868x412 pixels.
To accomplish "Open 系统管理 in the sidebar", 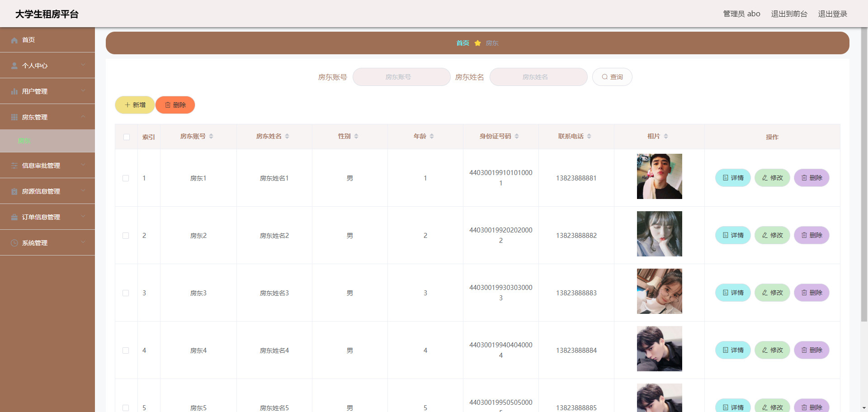I will [x=47, y=243].
